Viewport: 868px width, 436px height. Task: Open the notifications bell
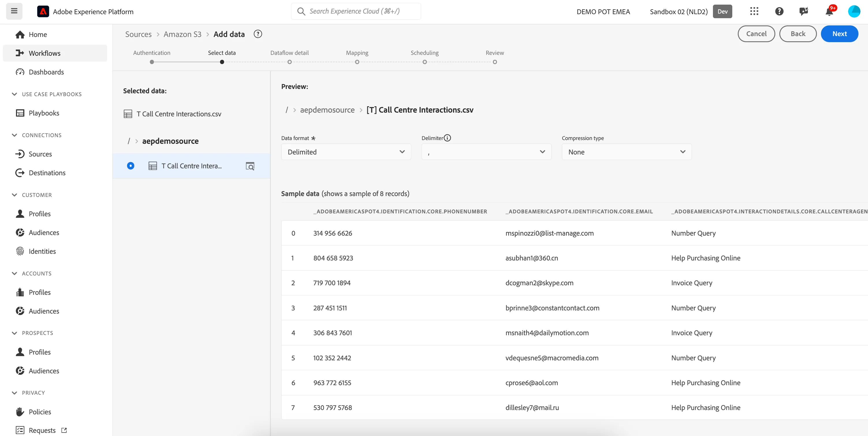click(829, 12)
